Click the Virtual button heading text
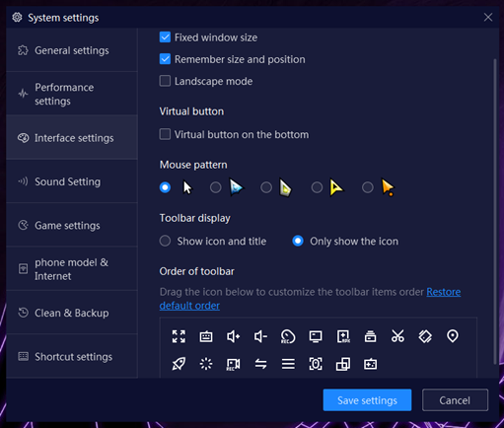Screen dimensions: 504x428 click(191, 111)
